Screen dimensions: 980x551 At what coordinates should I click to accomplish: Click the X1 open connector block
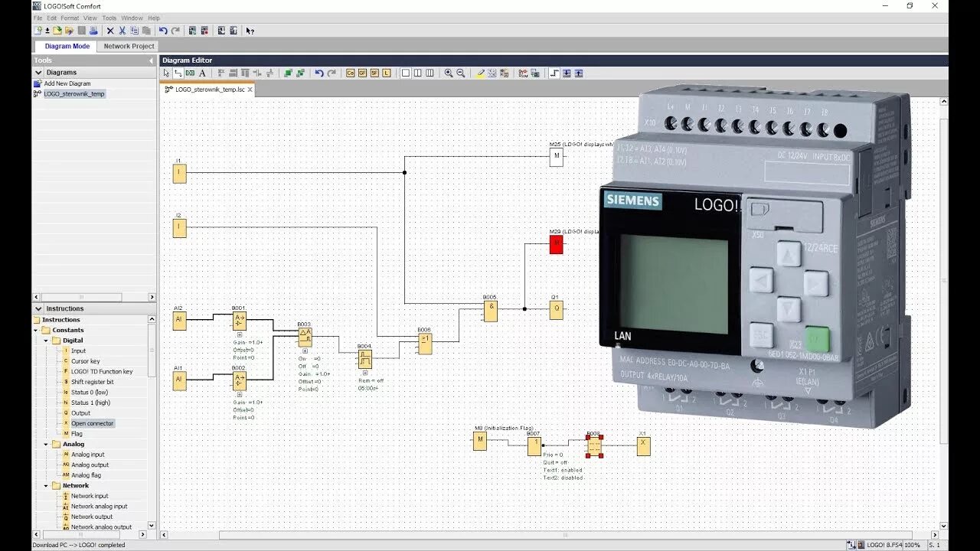pyautogui.click(x=643, y=446)
